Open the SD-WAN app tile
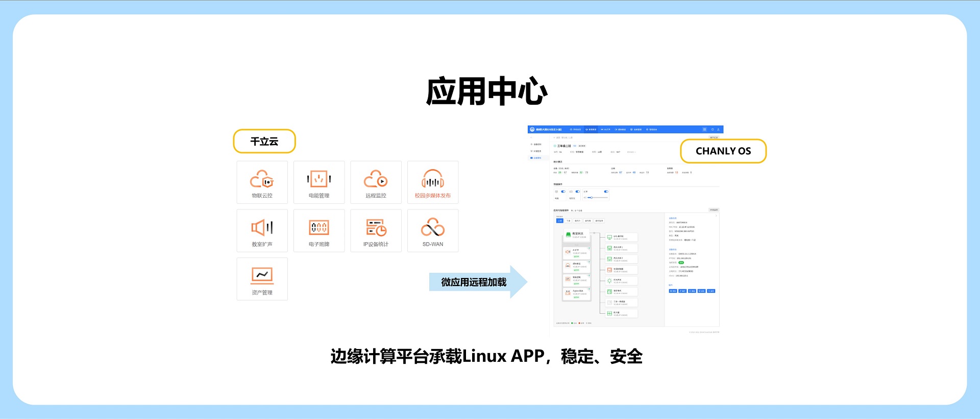The width and height of the screenshot is (980, 419). (x=433, y=230)
